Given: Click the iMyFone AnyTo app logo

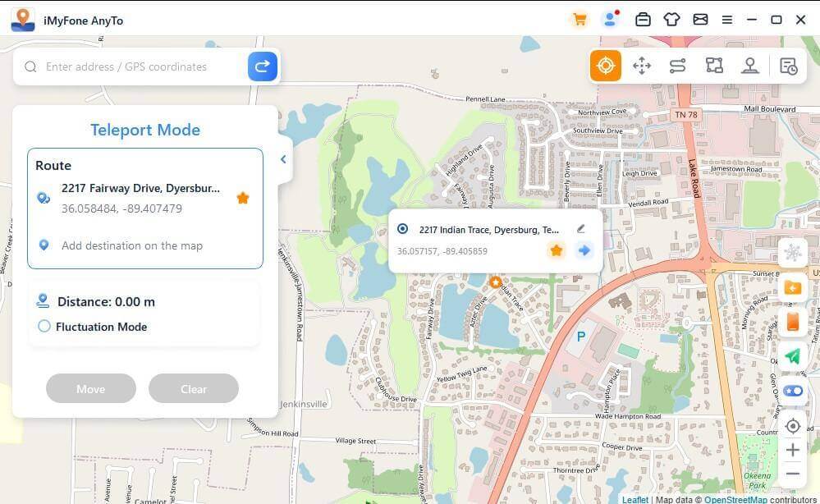Looking at the screenshot, I should 22,20.
